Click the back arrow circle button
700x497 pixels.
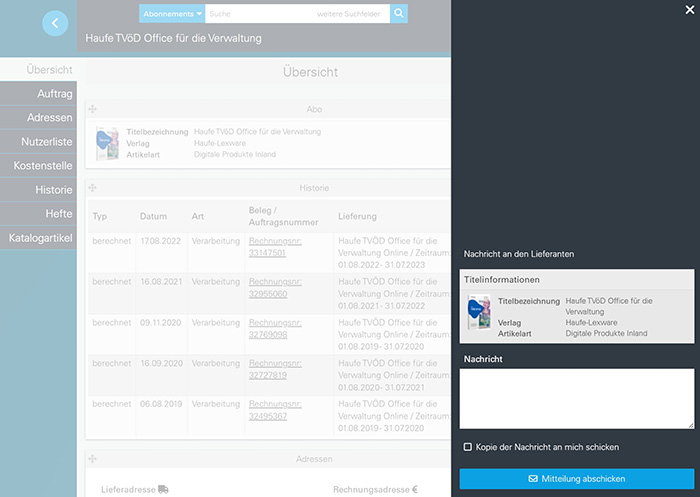55,22
